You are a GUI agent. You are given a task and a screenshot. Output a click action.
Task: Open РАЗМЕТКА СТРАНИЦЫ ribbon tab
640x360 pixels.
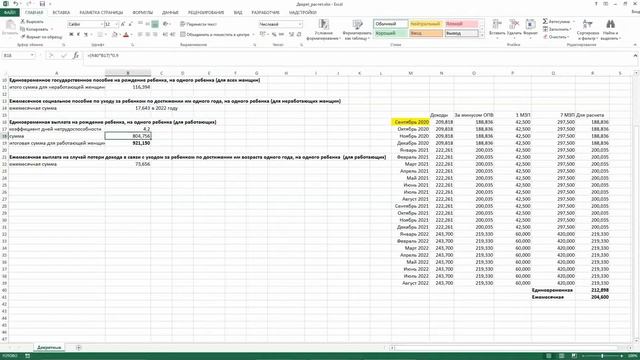pyautogui.click(x=101, y=13)
